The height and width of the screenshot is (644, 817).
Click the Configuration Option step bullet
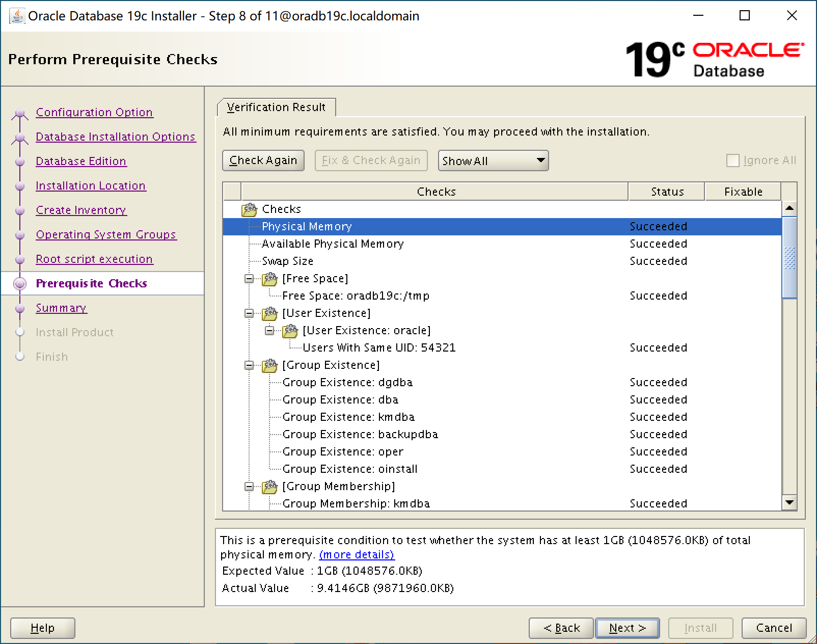click(20, 113)
